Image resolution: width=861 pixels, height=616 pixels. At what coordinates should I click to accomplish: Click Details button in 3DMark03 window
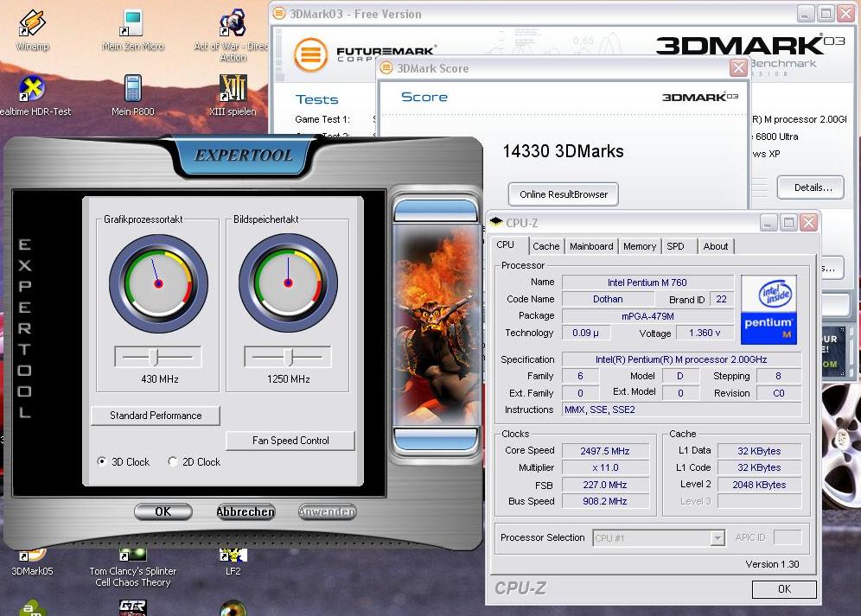811,187
